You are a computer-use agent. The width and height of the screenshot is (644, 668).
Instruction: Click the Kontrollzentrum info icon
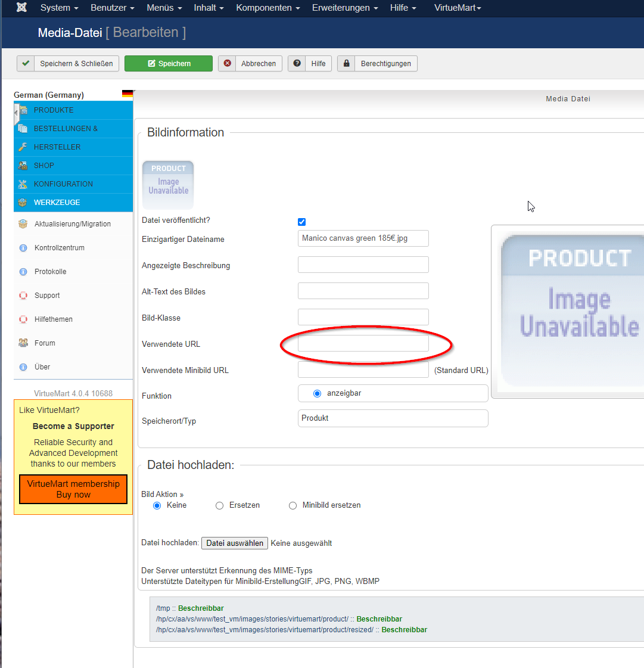click(23, 248)
